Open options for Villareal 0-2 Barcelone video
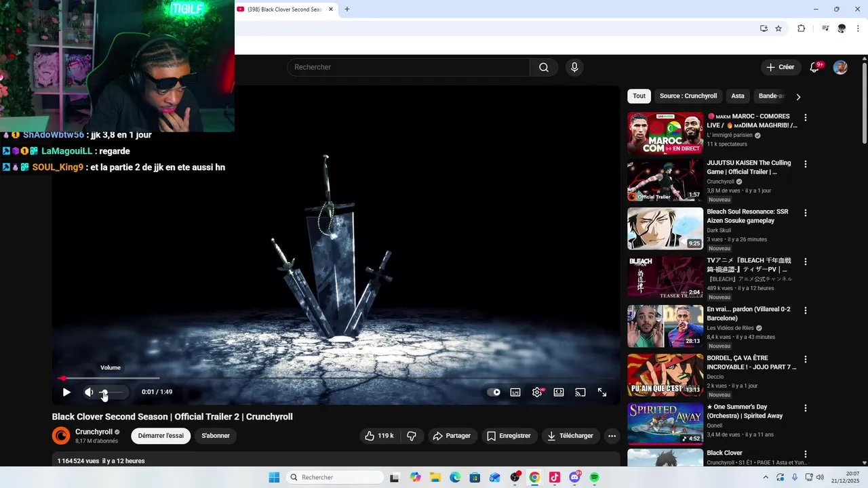This screenshot has height=488, width=868. [806, 310]
